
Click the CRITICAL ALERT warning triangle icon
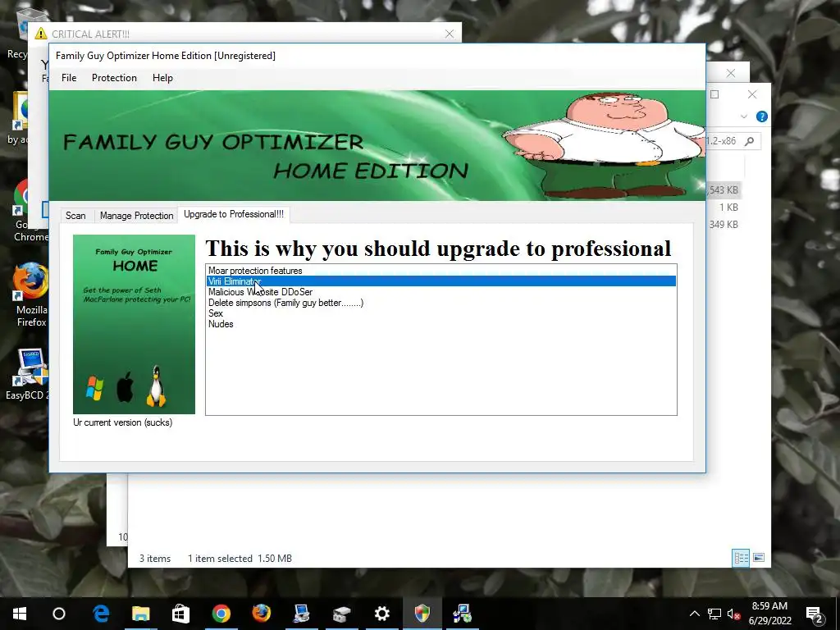coord(41,34)
